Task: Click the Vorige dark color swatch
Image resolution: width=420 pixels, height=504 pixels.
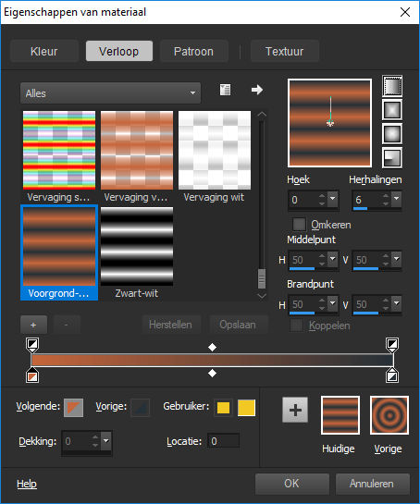Action: 141,408
